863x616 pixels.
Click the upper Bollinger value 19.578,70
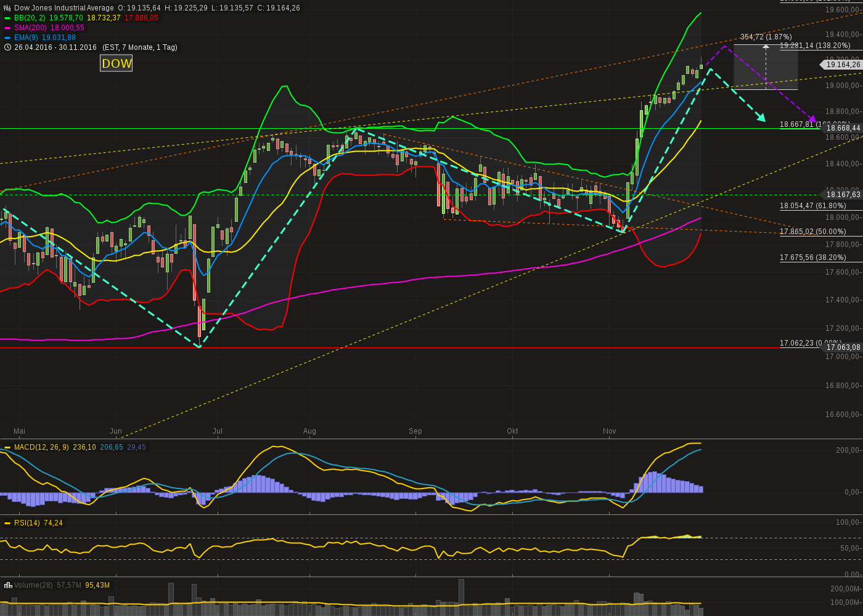pos(65,18)
